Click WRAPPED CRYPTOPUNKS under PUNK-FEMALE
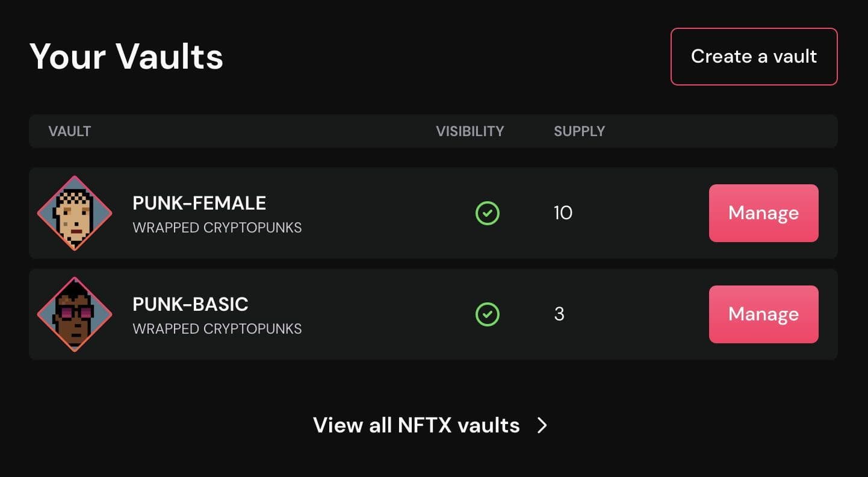Screen dimensions: 868x477 point(217,228)
